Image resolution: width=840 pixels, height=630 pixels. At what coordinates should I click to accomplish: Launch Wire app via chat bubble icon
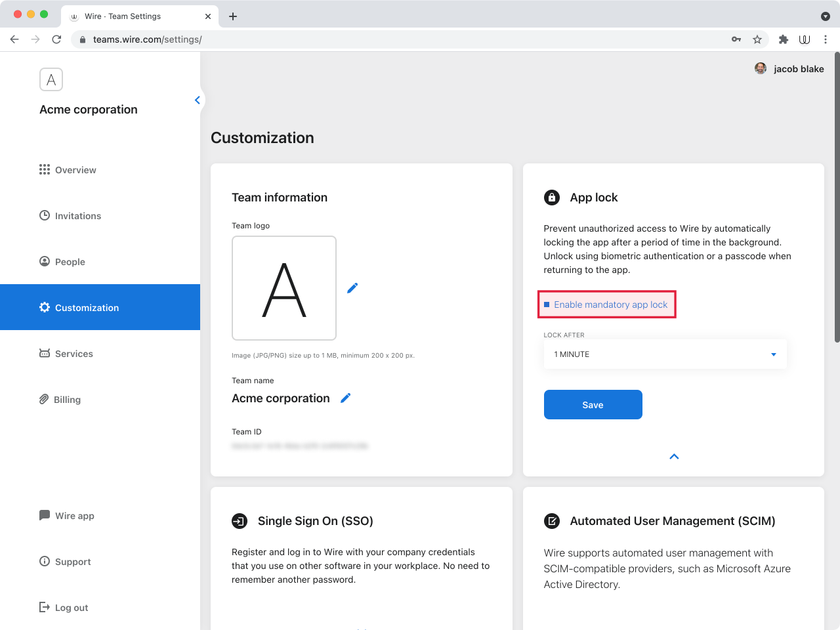pyautogui.click(x=45, y=515)
